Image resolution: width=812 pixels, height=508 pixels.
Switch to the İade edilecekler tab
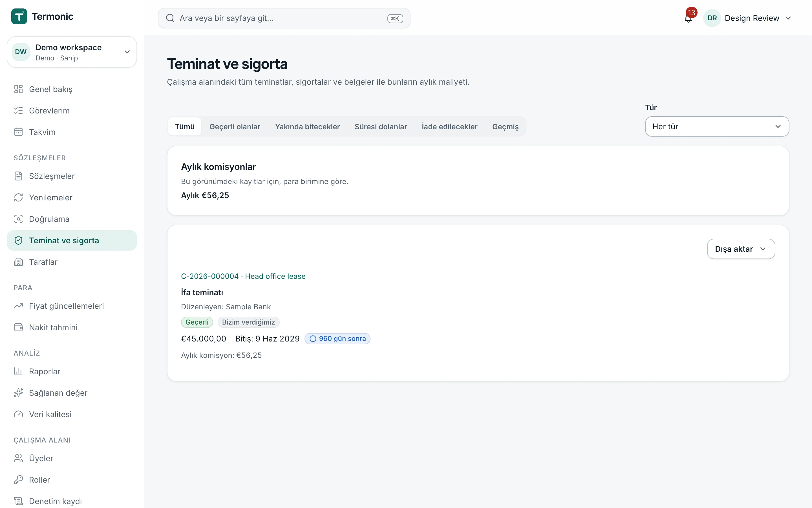(450, 127)
